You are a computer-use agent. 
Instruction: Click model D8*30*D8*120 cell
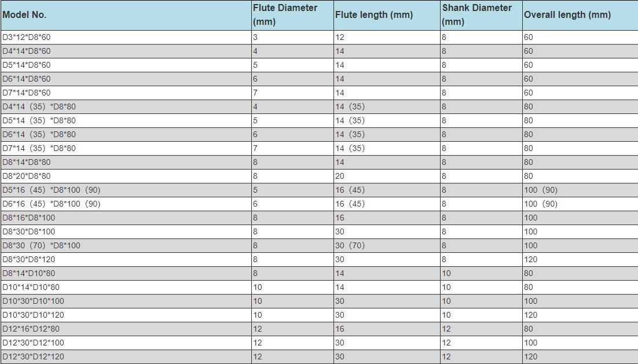126,259
